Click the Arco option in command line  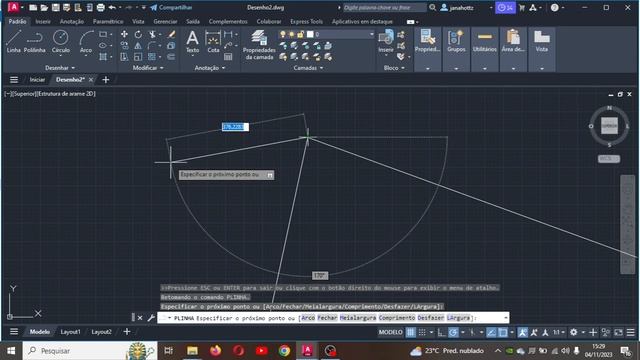click(x=308, y=318)
